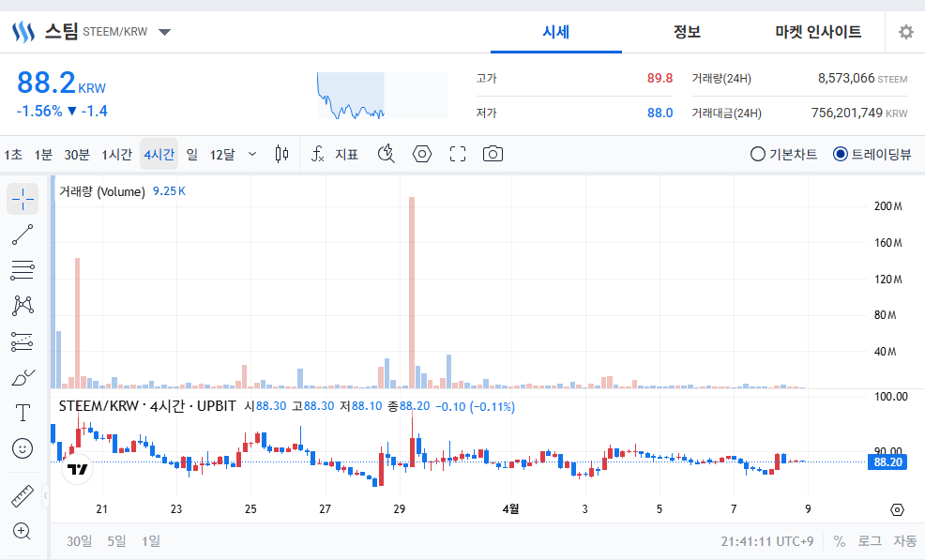Open the STEEM/KRW market dropdown arrow
This screenshot has height=560, width=925.
tap(164, 32)
